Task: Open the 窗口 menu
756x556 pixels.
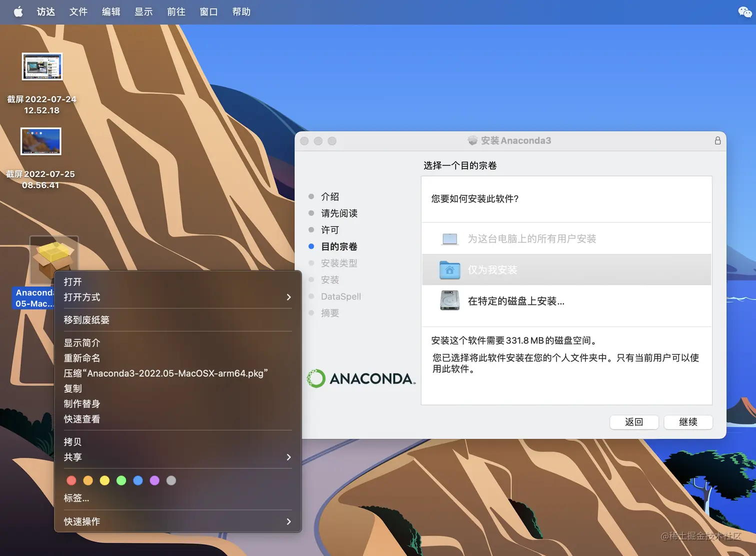Action: (x=209, y=11)
